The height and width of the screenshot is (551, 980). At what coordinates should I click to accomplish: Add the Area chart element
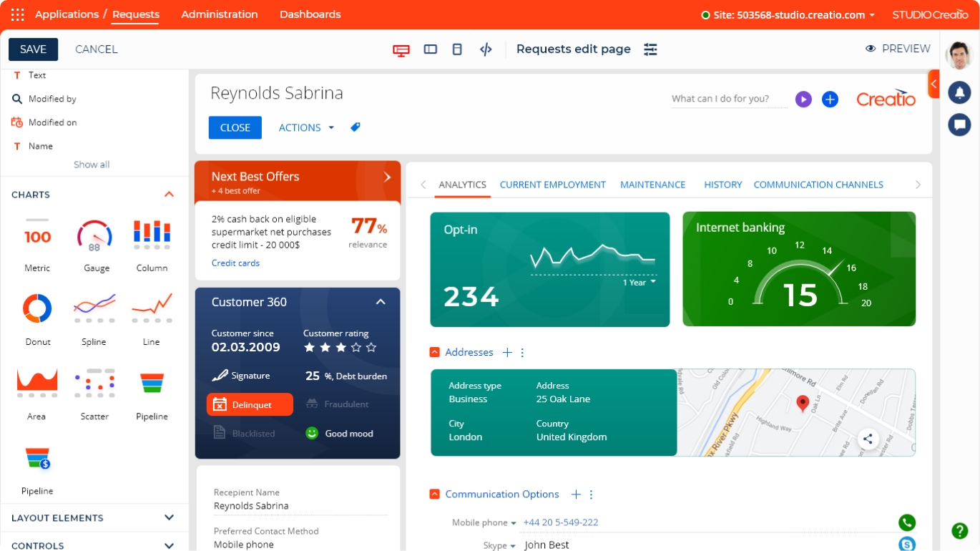36,394
